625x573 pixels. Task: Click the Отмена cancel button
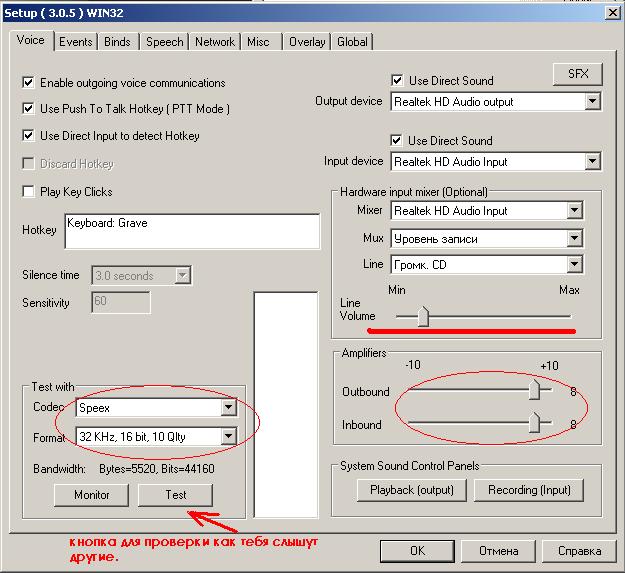click(499, 551)
